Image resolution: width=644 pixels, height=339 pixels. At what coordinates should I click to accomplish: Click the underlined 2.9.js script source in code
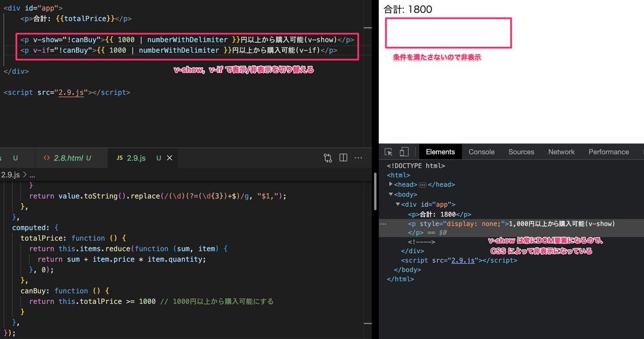(x=71, y=92)
